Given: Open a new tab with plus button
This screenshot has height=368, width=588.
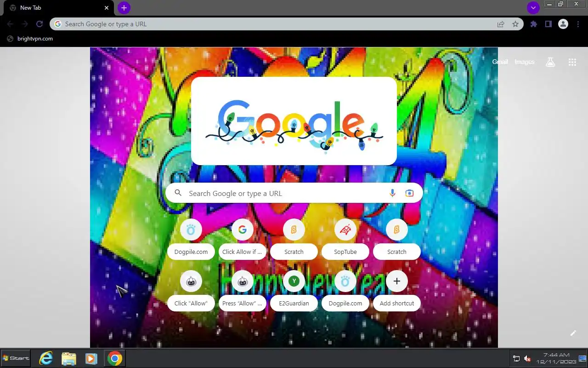Looking at the screenshot, I should pyautogui.click(x=124, y=8).
